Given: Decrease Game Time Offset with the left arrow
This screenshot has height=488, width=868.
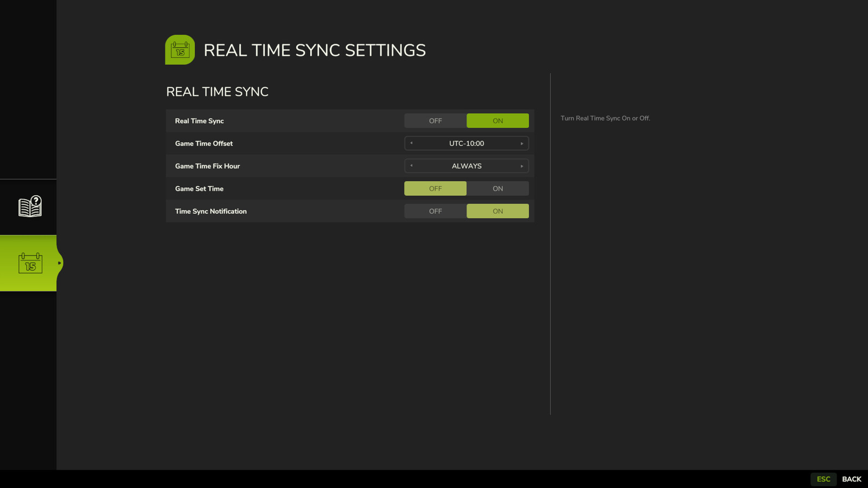Looking at the screenshot, I should click(411, 143).
